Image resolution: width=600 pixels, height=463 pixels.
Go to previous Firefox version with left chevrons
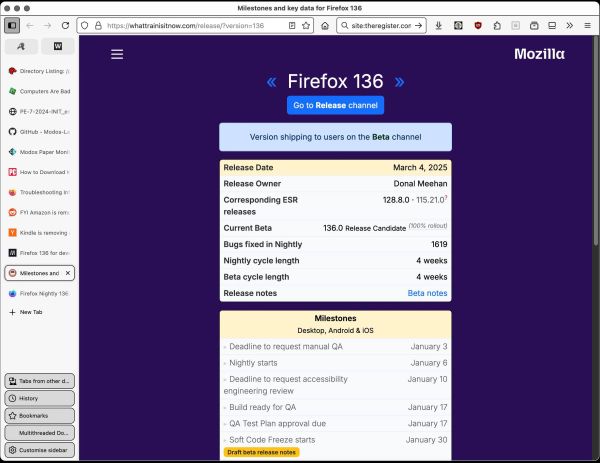pos(271,82)
